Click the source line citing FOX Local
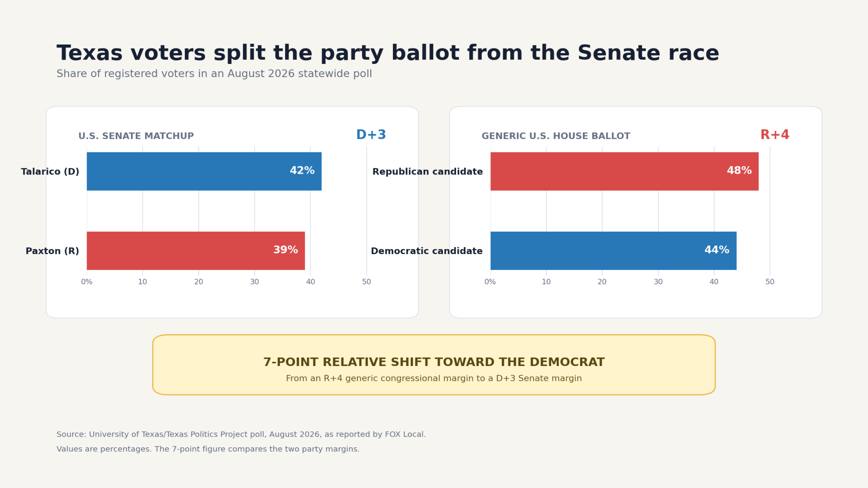 pyautogui.click(x=241, y=435)
